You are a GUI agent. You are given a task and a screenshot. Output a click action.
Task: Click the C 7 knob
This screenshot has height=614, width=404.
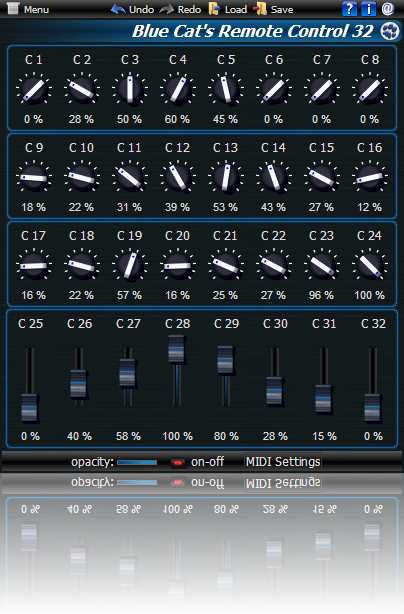click(x=322, y=90)
